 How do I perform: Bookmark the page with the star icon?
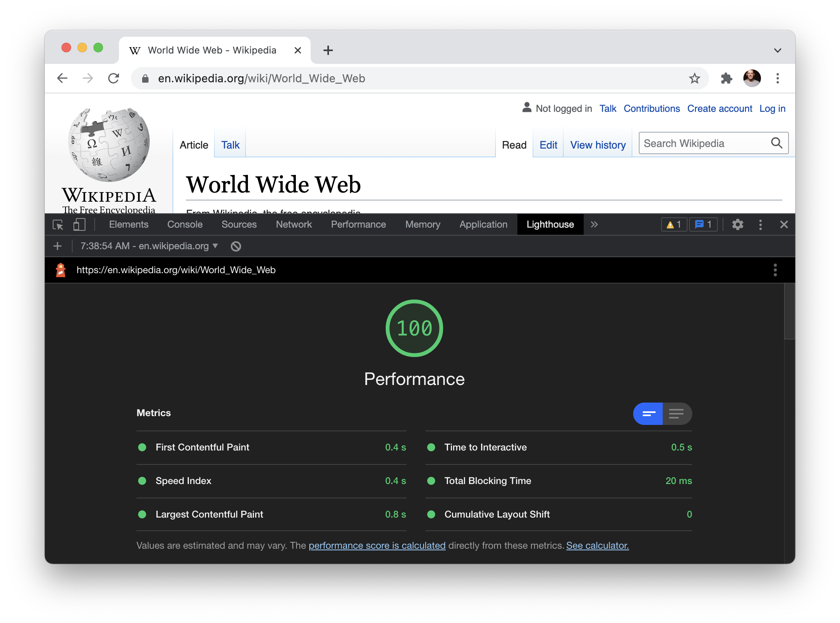point(695,78)
